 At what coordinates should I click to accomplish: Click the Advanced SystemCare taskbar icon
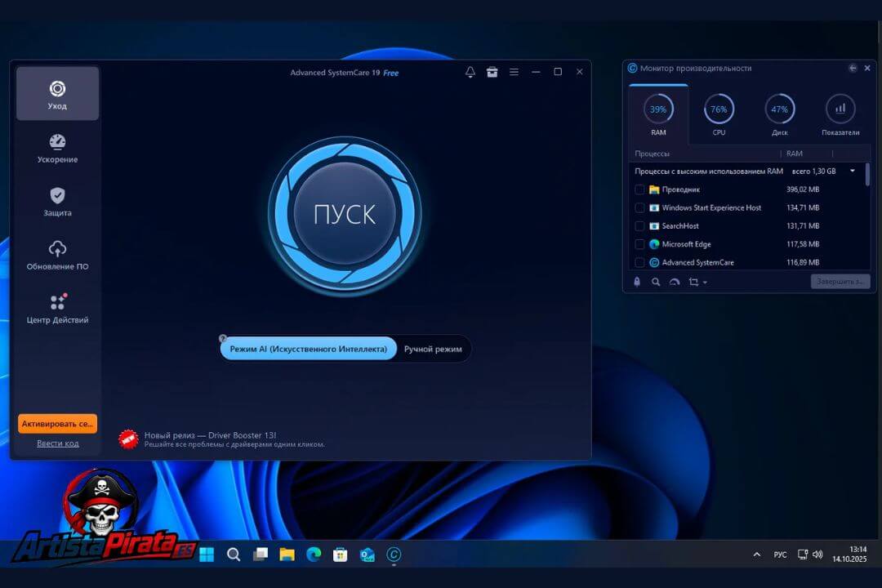point(394,555)
